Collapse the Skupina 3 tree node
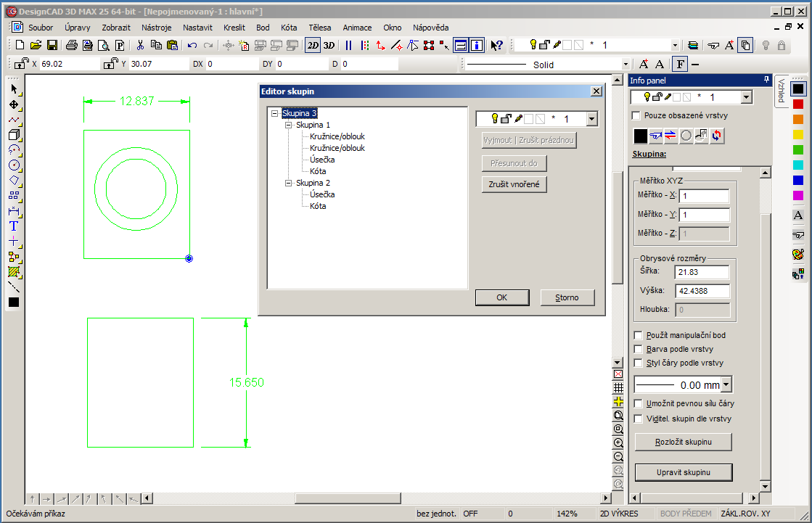The image size is (812, 523). [x=274, y=113]
